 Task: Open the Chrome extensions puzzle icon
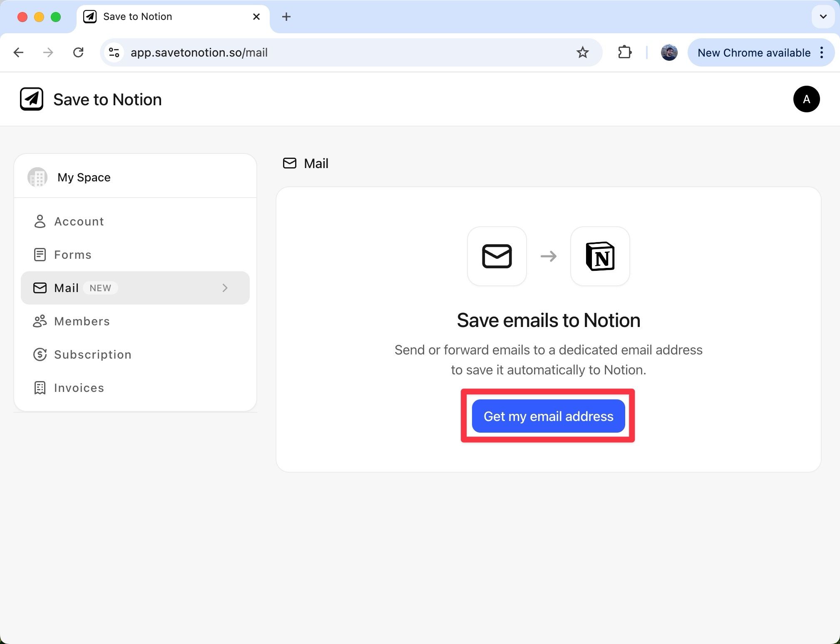click(624, 52)
